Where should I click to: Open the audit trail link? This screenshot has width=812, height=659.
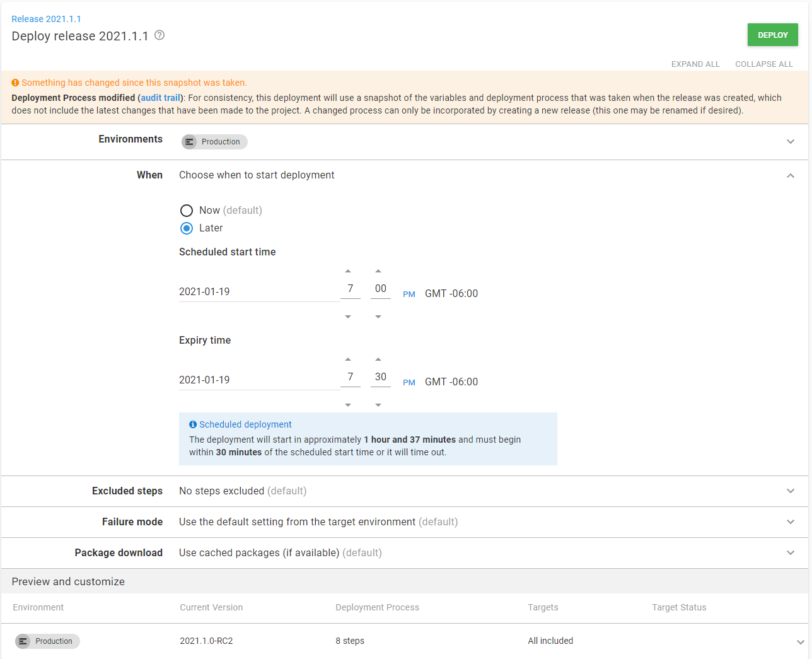tap(160, 97)
